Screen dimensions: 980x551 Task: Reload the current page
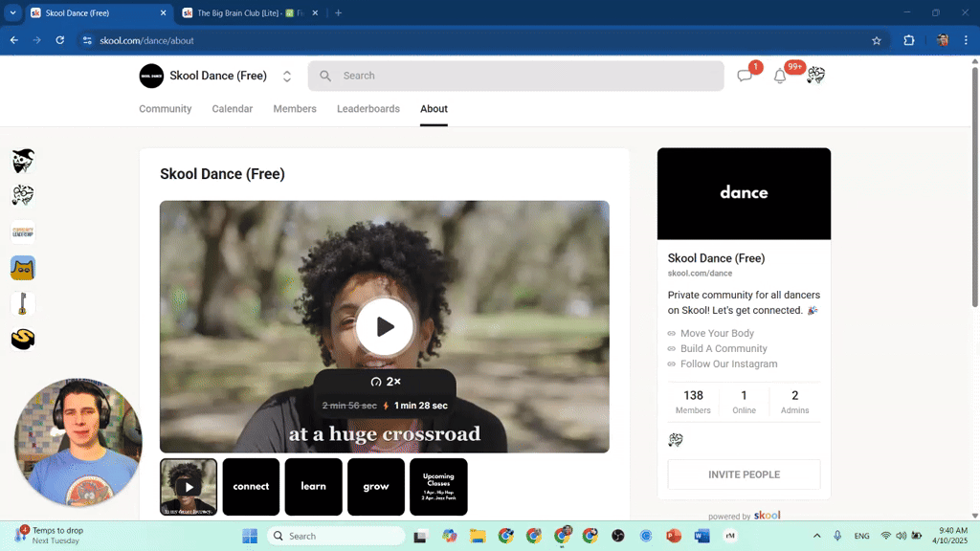tap(60, 40)
